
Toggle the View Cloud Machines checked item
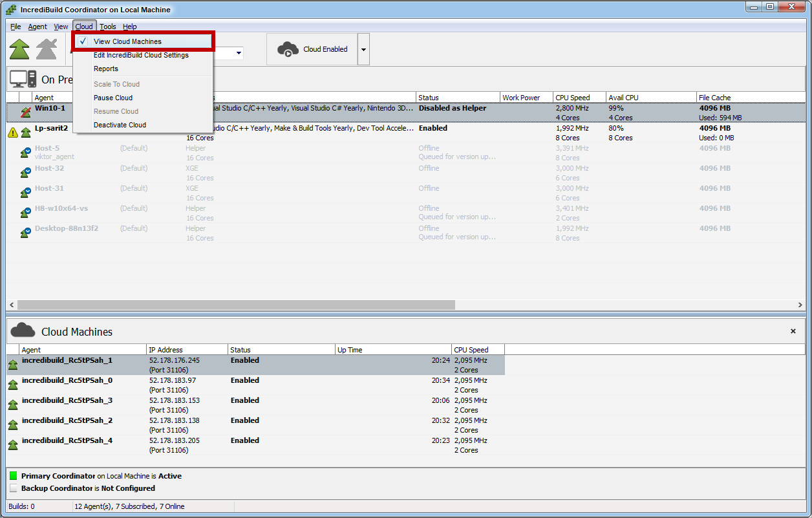click(144, 41)
